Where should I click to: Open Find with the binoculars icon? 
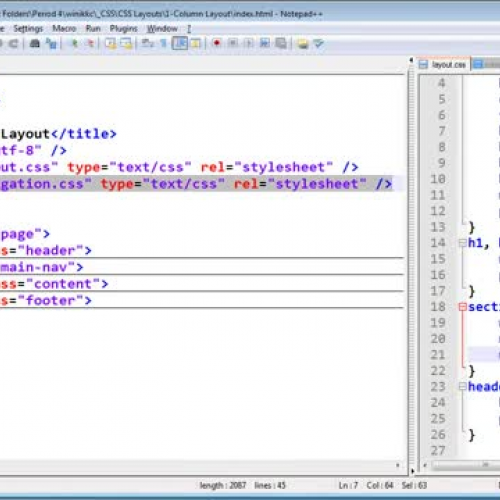pyautogui.click(x=35, y=44)
